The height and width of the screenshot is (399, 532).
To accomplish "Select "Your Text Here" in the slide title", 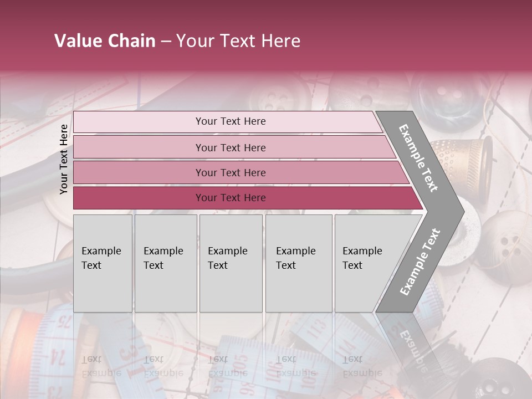I will coord(238,41).
